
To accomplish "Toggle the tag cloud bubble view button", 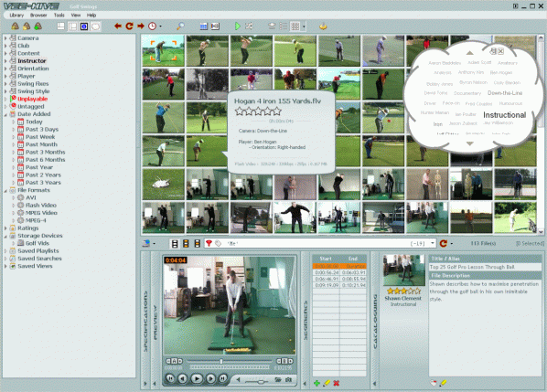I will [95, 26].
